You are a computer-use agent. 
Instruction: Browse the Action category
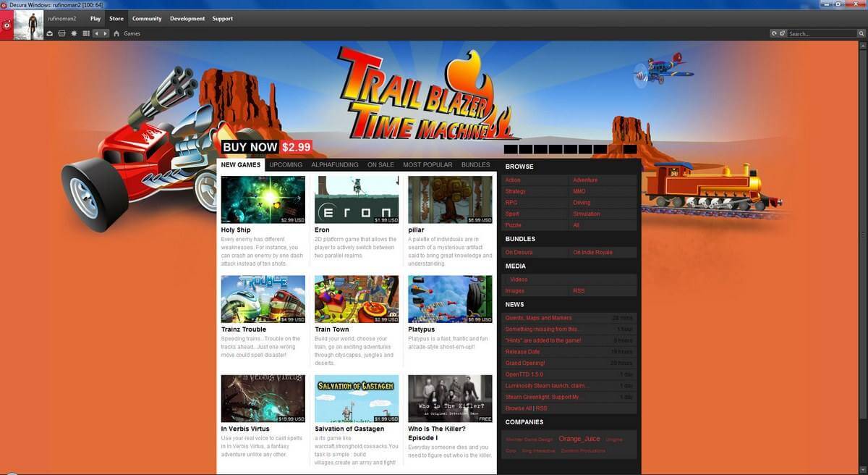tap(513, 180)
